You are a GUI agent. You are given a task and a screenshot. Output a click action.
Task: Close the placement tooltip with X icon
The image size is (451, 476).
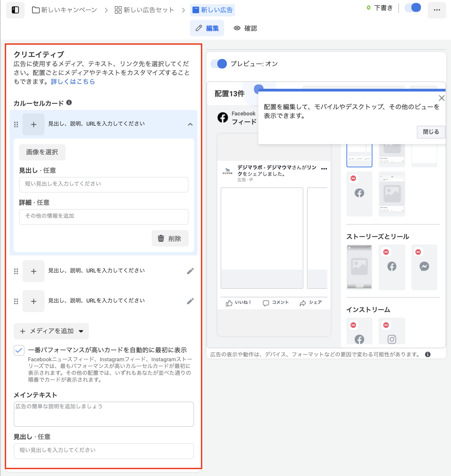(441, 98)
